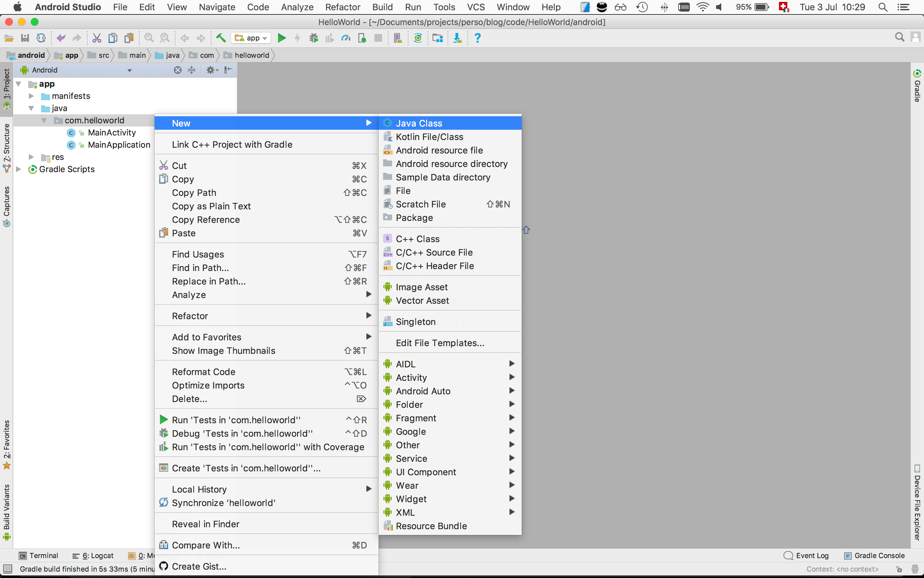
Task: Open the macOS Notification Center icon
Action: [903, 7]
